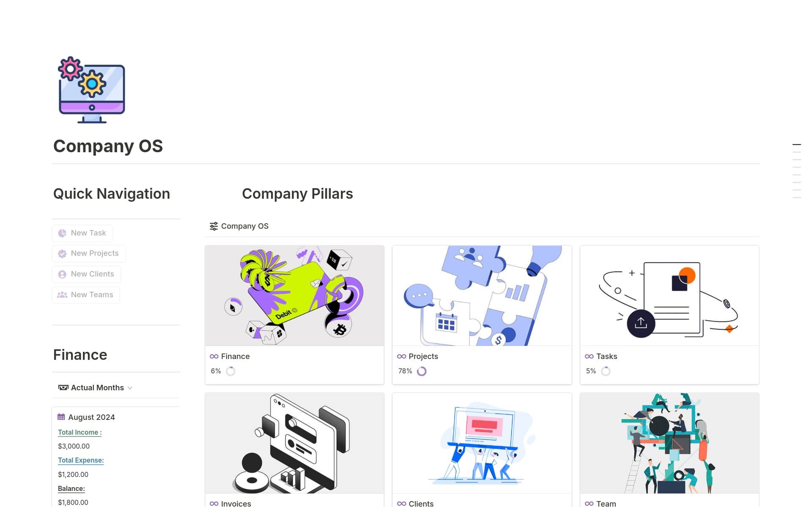Click the person icon on New Clients
The height and width of the screenshot is (507, 812).
point(62,274)
